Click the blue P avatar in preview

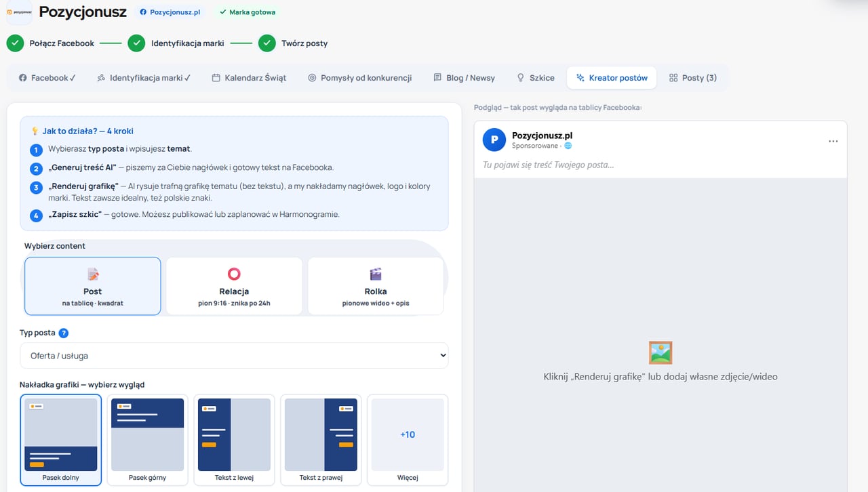[494, 140]
